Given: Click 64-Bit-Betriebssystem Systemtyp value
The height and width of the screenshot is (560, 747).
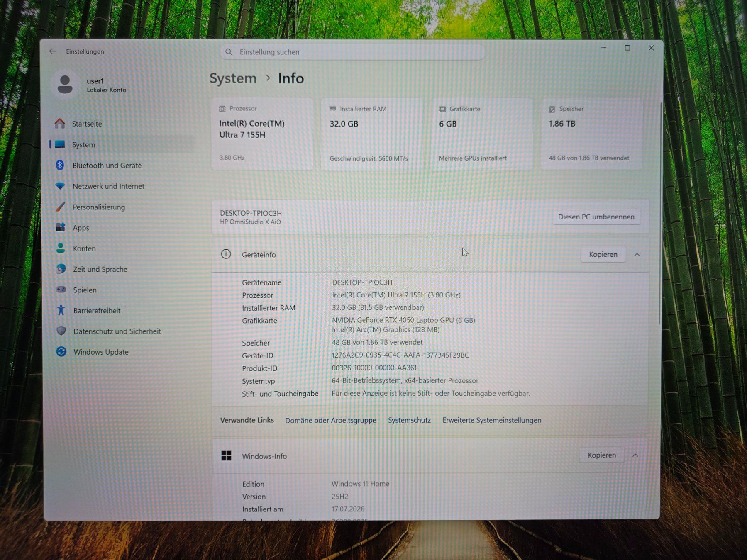Looking at the screenshot, I should (x=405, y=380).
